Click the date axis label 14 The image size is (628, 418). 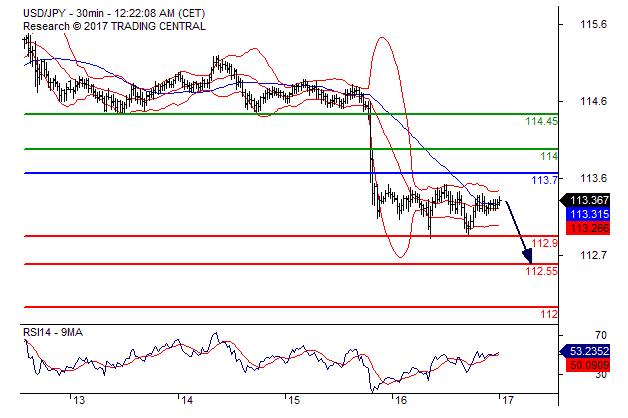pos(186,400)
